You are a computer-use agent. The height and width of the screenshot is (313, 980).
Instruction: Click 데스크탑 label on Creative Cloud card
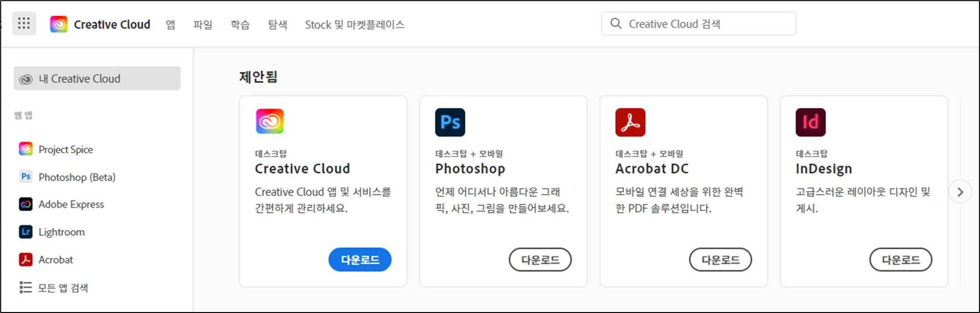click(270, 154)
